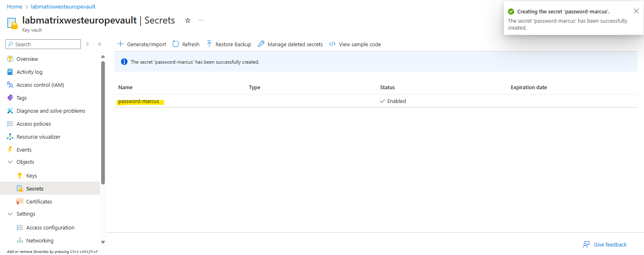The height and width of the screenshot is (255, 644).
Task: Click the Manage deleted secrets key icon
Action: click(x=261, y=44)
